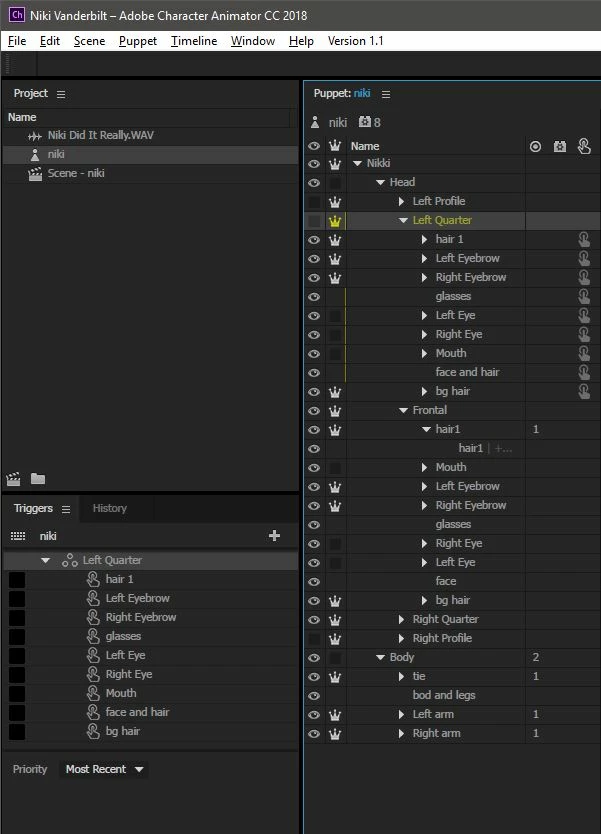The width and height of the screenshot is (601, 834).
Task: Toggle the eye icon column header
Action: (314, 146)
